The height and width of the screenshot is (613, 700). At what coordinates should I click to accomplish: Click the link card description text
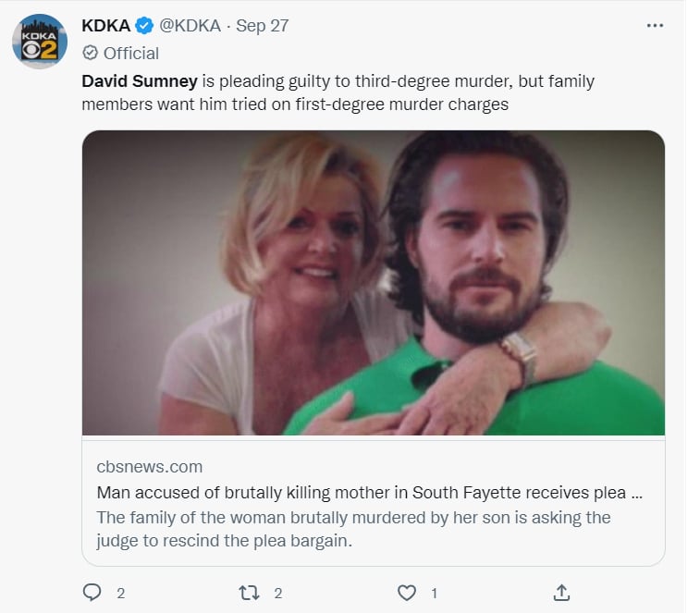pos(353,529)
